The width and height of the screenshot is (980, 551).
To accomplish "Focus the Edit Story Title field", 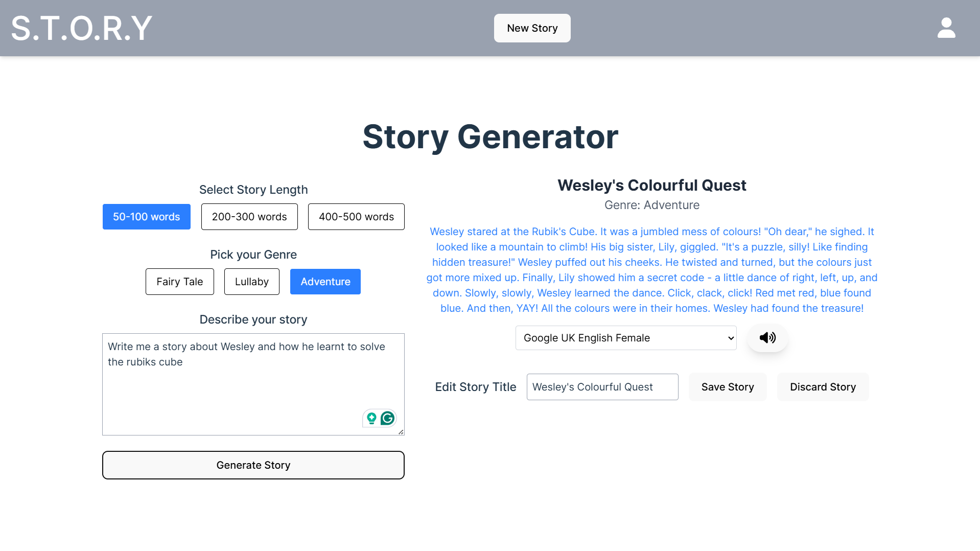I will pos(602,387).
